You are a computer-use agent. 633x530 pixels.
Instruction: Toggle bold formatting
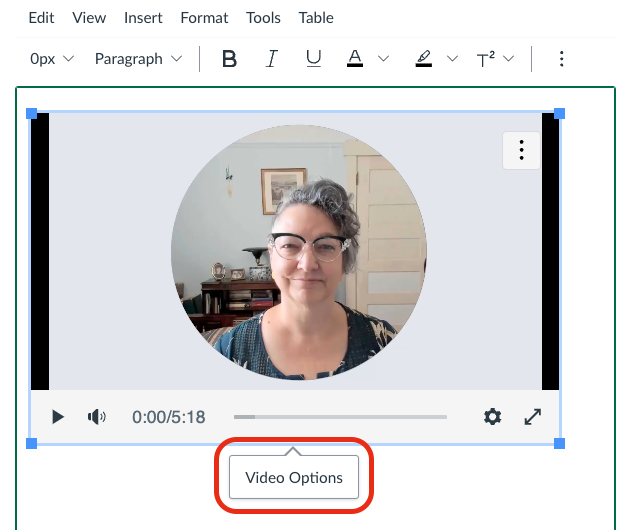229,59
